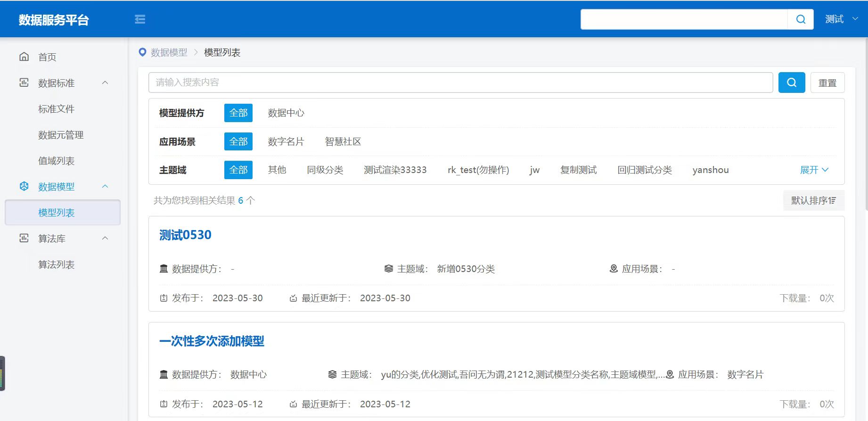Collapse the 算法库 sidebar group chevron
Viewport: 868px width, 421px height.
coord(105,239)
